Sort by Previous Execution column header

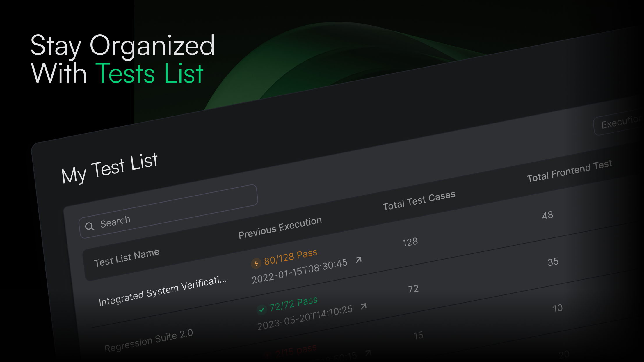[x=280, y=228]
